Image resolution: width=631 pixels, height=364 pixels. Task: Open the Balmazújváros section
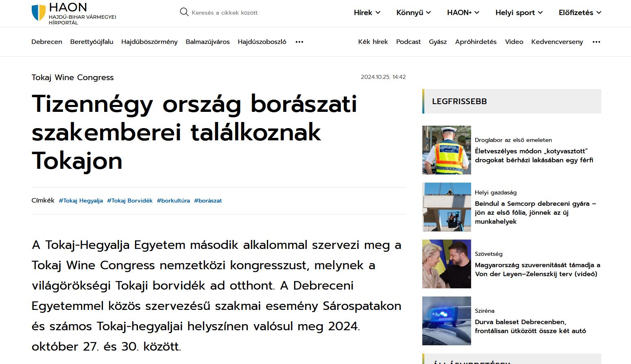pyautogui.click(x=207, y=42)
